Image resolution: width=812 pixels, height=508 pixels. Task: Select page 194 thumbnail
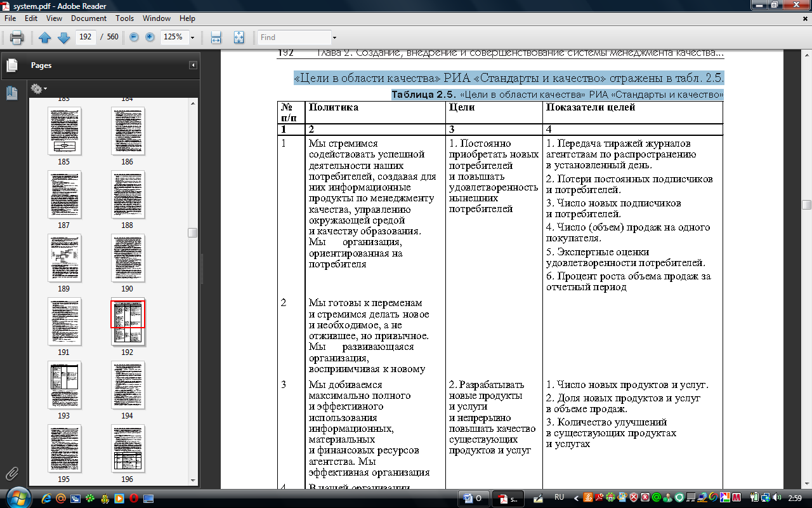pos(128,384)
